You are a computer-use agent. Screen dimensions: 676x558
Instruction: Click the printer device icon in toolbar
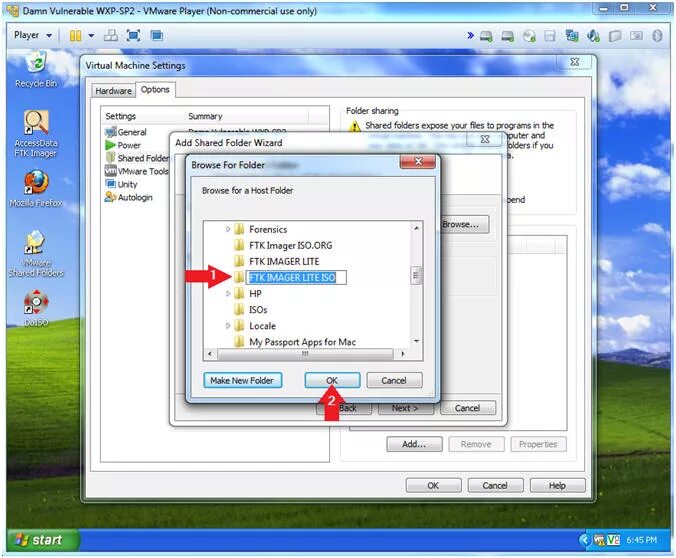[x=636, y=36]
